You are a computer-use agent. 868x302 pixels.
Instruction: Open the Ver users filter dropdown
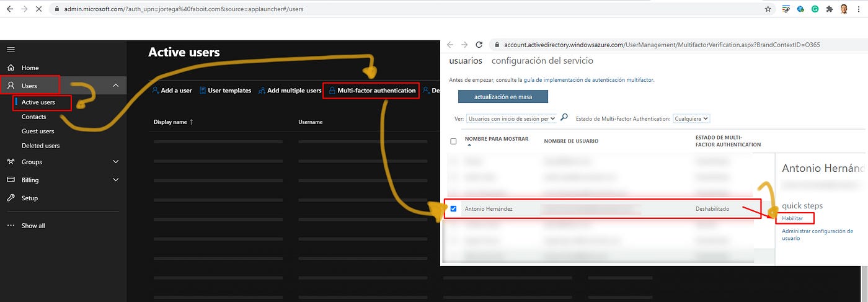511,118
